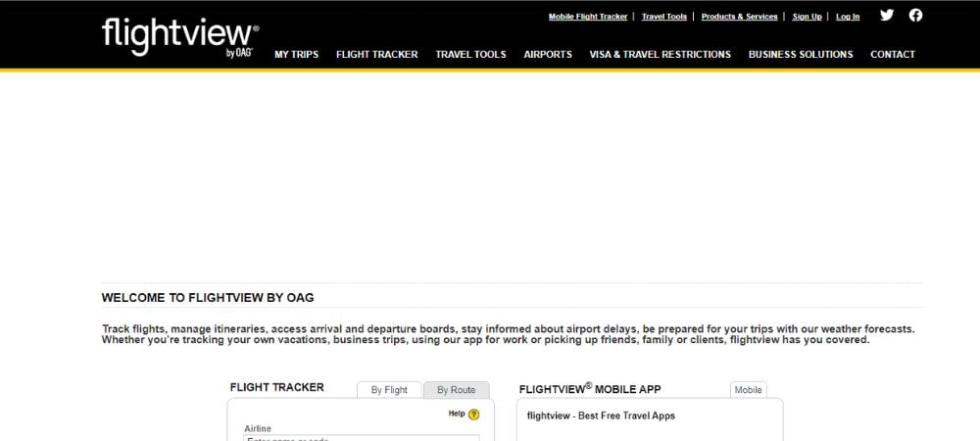Open the Products & Services link
Screen dimensions: 980x441
(x=739, y=17)
